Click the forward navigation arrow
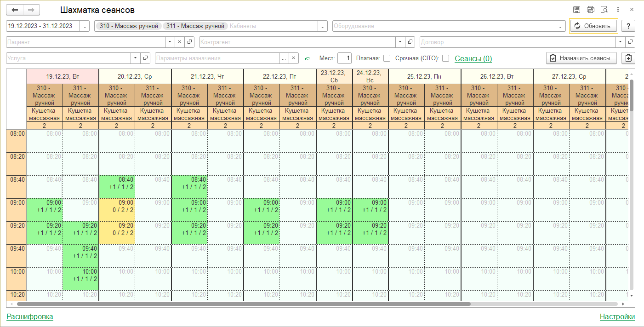Screen dimensions: 644x327 [31, 10]
